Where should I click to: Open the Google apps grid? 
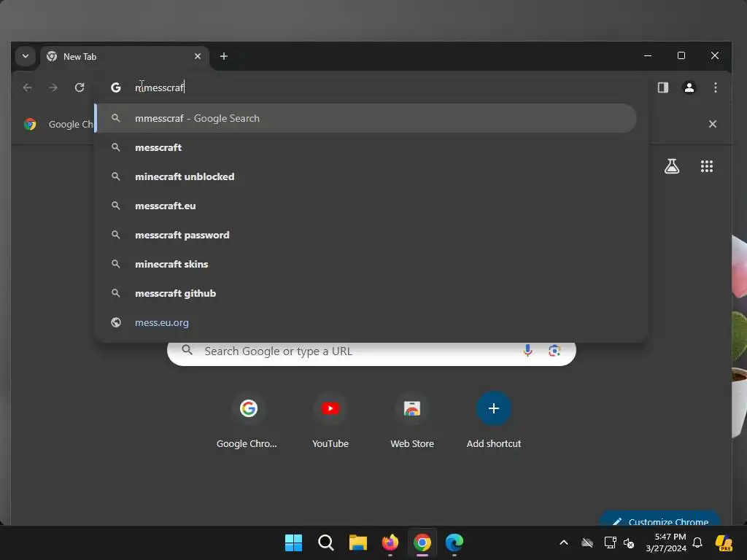[x=706, y=166]
